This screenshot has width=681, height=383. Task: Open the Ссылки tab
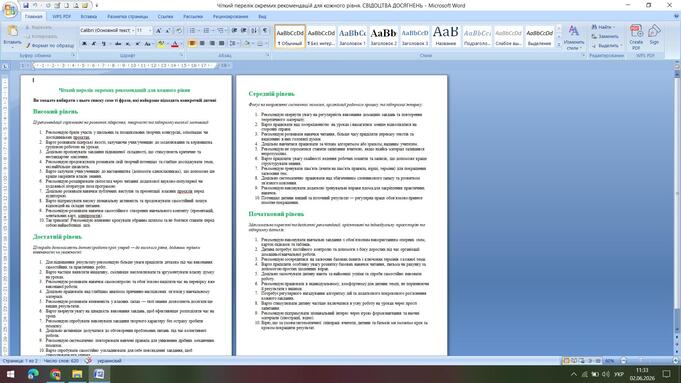coord(165,17)
